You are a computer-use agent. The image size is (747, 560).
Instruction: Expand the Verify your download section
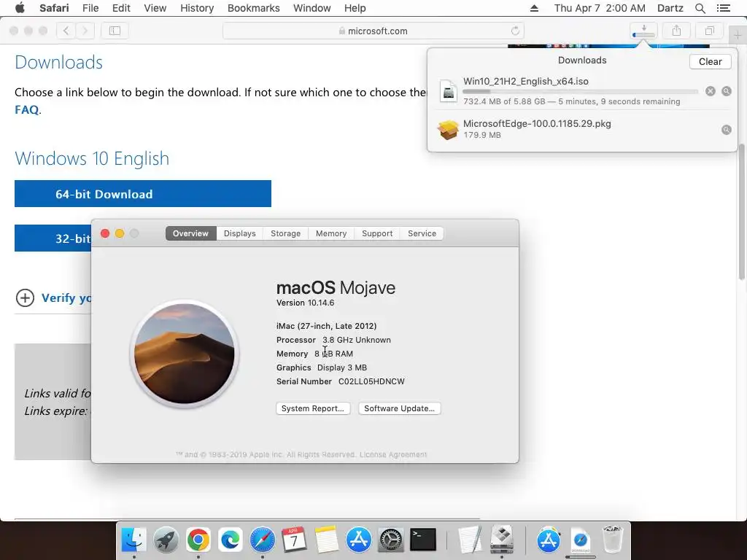[x=25, y=298]
